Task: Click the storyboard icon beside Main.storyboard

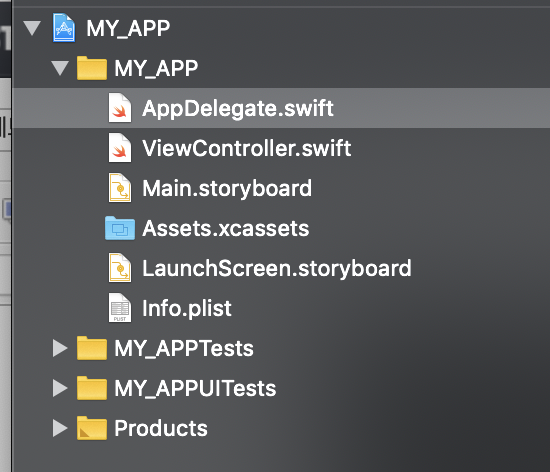Action: (120, 188)
